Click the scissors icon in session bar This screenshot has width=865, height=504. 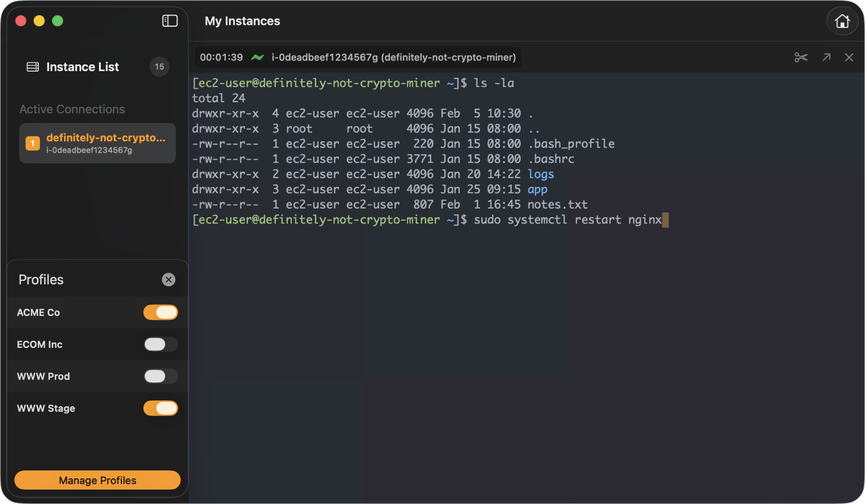[x=801, y=58]
